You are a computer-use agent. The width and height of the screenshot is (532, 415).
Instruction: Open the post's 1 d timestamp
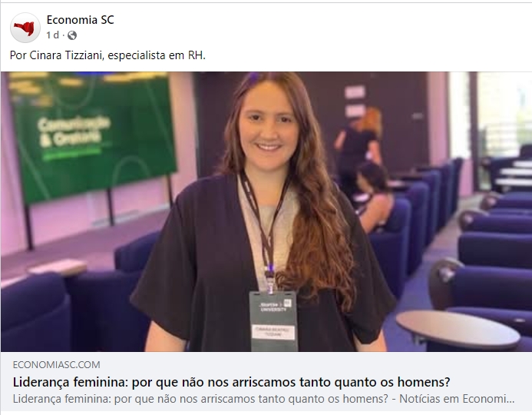(52, 35)
